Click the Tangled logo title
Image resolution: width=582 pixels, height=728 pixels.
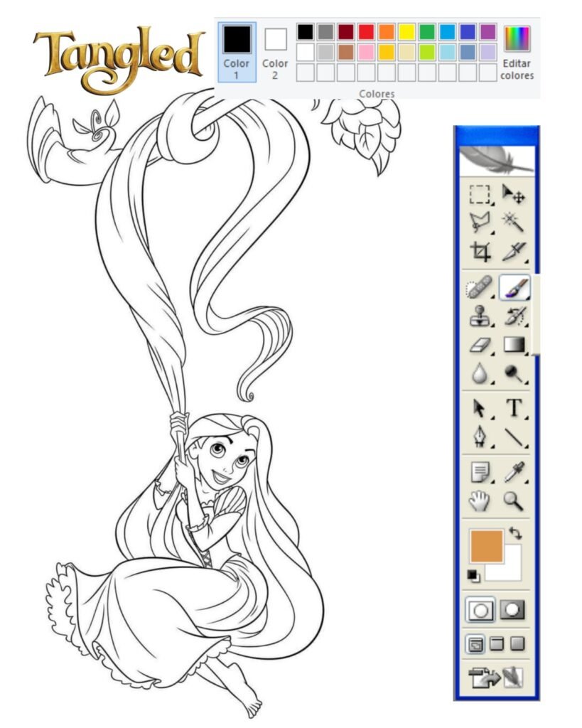point(119,60)
